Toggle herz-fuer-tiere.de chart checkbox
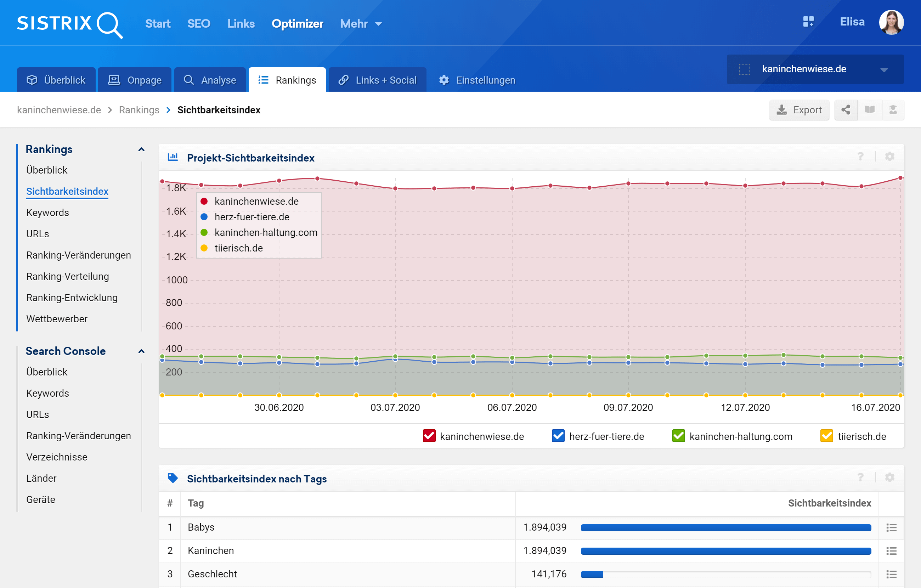 [x=558, y=436]
